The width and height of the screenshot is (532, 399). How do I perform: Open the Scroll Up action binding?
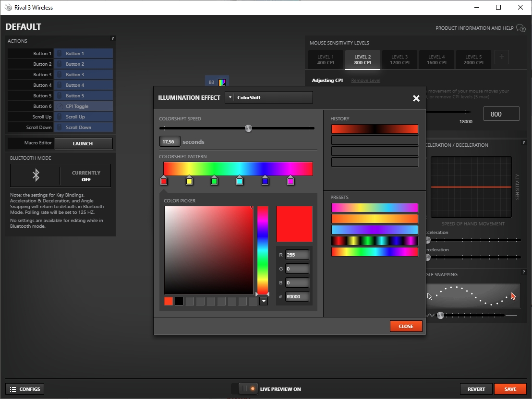[x=84, y=117]
